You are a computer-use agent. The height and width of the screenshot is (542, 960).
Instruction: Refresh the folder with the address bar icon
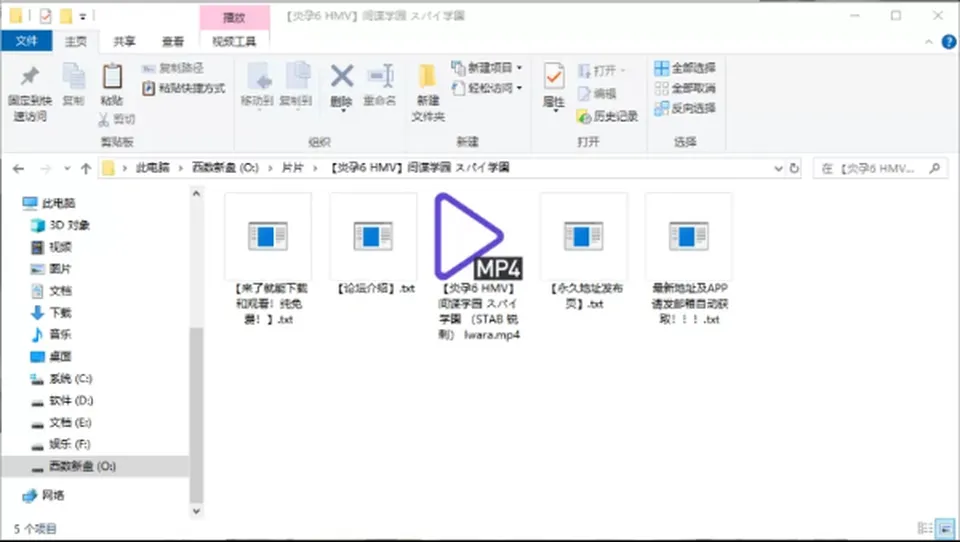[x=794, y=168]
